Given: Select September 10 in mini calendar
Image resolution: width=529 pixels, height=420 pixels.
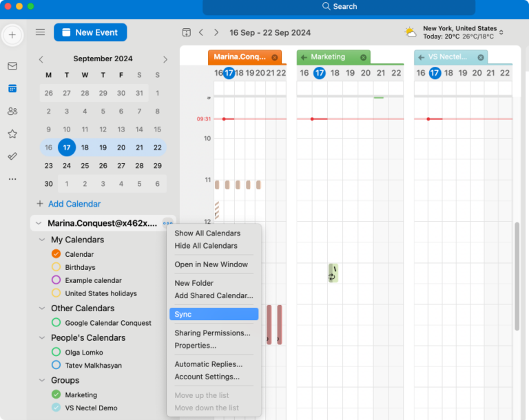Looking at the screenshot, I should point(67,129).
